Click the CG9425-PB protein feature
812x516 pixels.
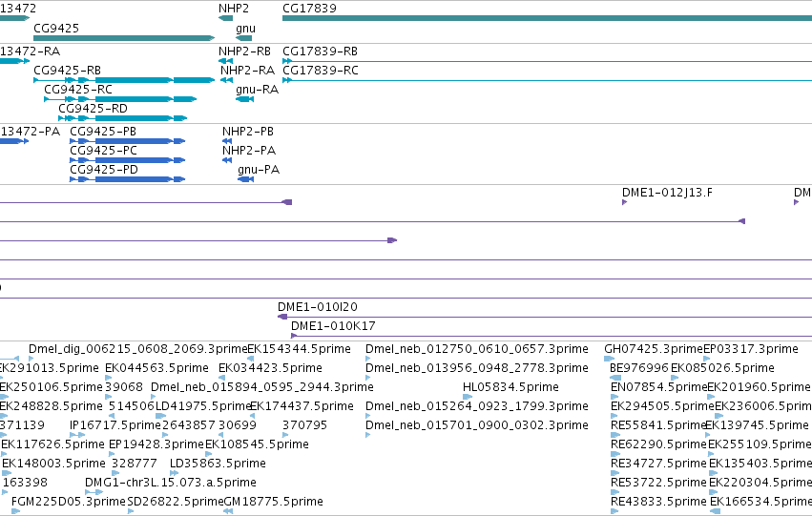[x=128, y=141]
